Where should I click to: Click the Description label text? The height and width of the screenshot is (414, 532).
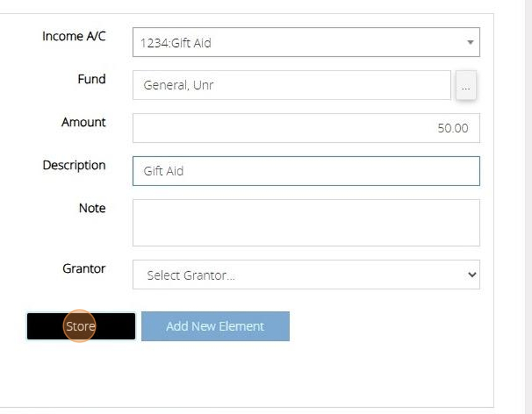[x=74, y=166]
